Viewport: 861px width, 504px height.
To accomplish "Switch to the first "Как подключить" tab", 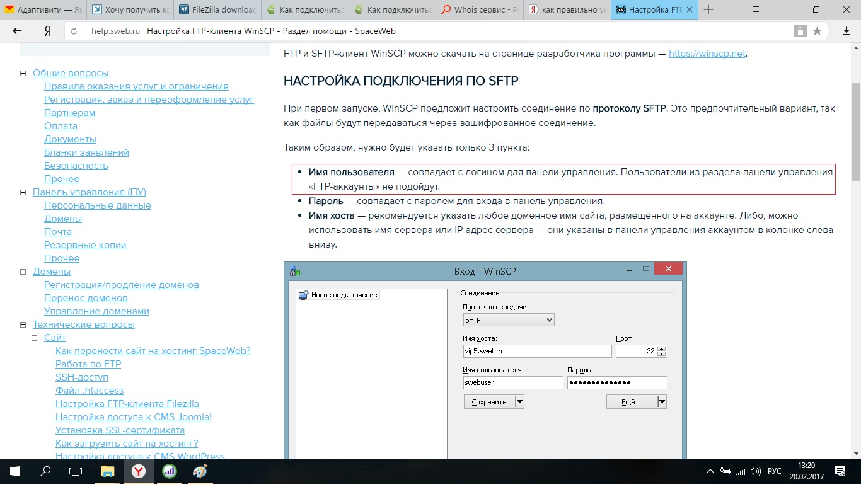I will tap(305, 10).
